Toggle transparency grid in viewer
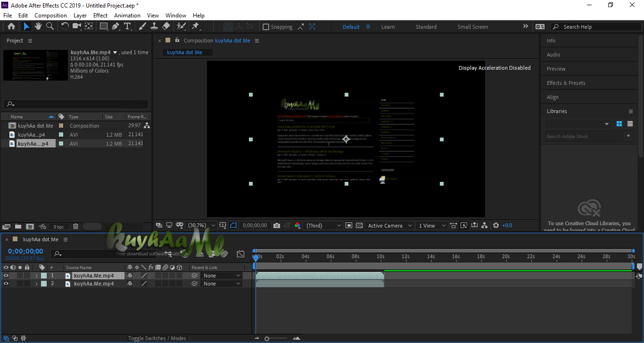644x343 pixels. click(359, 226)
